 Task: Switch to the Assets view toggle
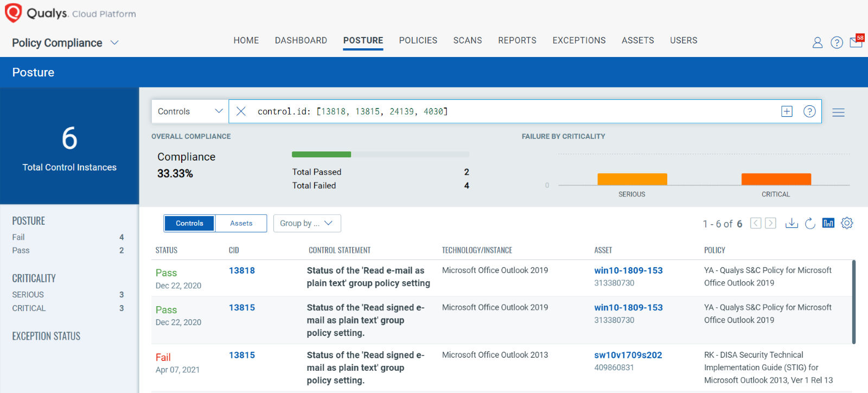pyautogui.click(x=241, y=223)
